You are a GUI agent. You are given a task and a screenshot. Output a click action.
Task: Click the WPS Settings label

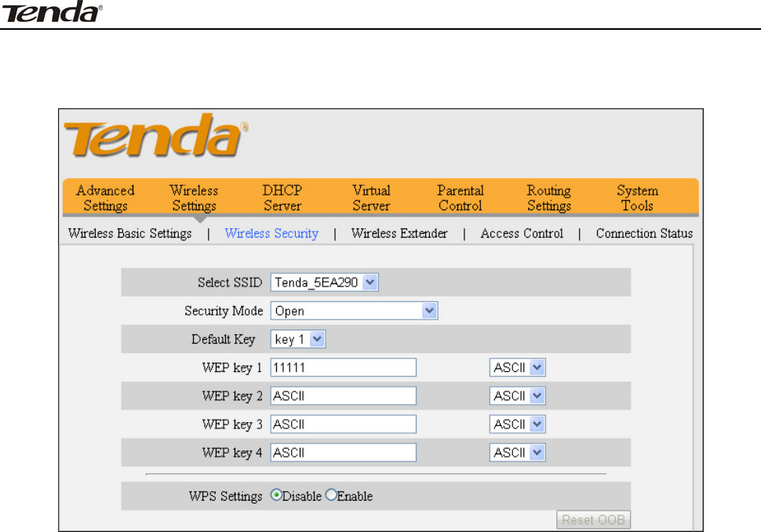(225, 496)
